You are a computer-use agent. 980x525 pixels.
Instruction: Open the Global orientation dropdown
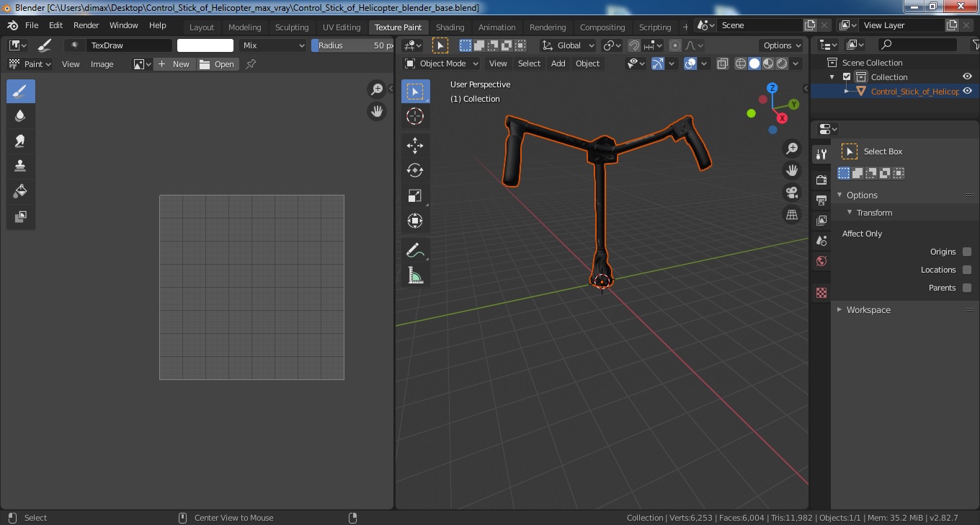point(569,45)
